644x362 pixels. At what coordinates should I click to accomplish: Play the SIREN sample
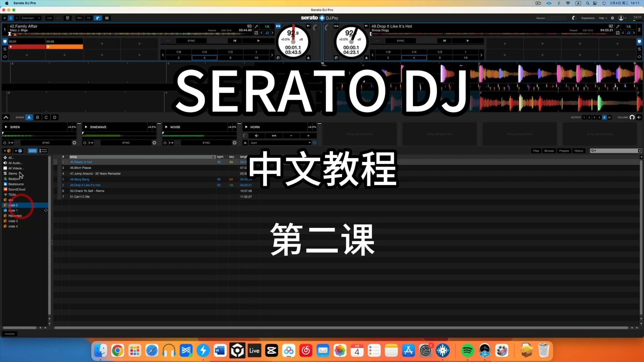(x=6, y=127)
